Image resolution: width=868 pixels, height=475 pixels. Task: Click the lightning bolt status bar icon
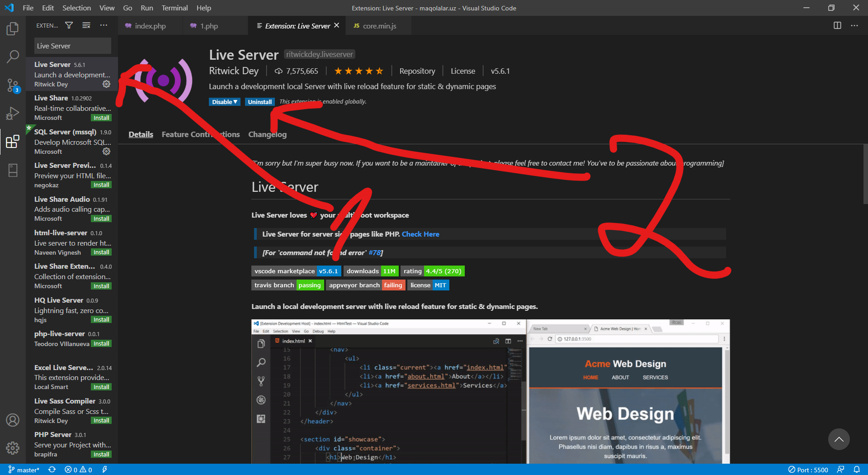tap(104, 470)
